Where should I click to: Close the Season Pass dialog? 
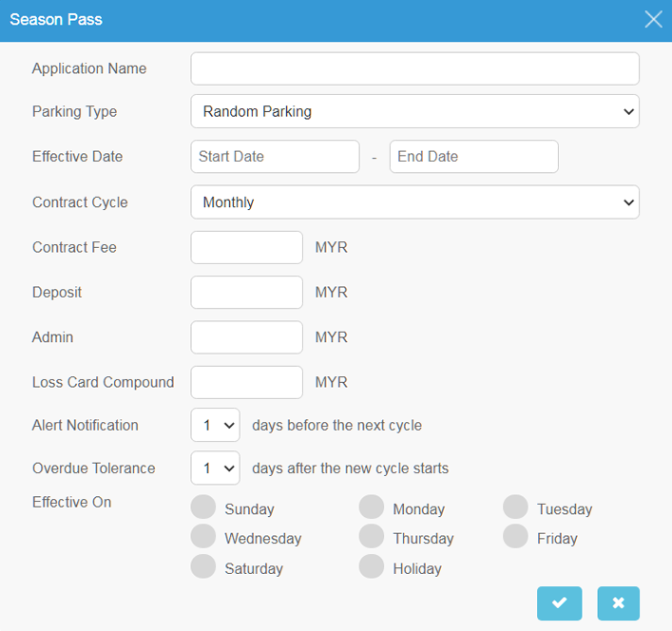pos(653,19)
